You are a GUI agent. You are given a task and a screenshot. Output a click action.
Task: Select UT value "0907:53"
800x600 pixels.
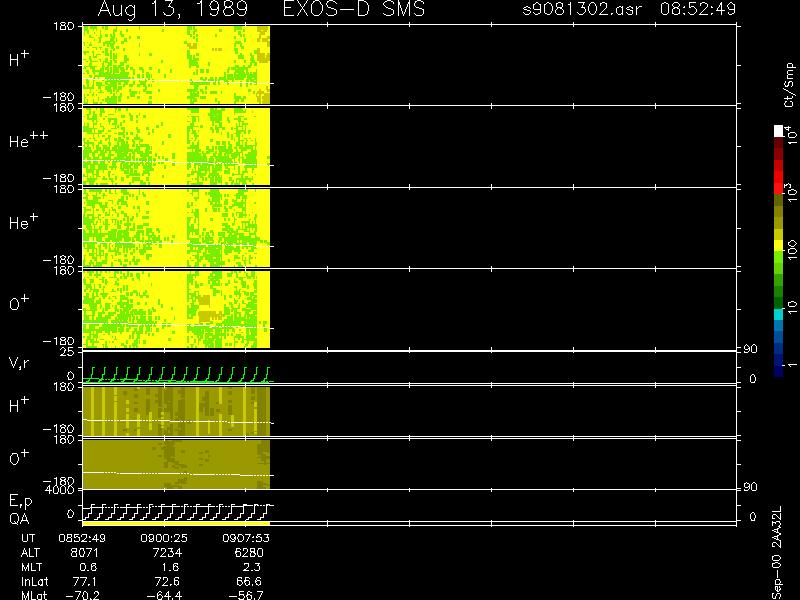246,538
